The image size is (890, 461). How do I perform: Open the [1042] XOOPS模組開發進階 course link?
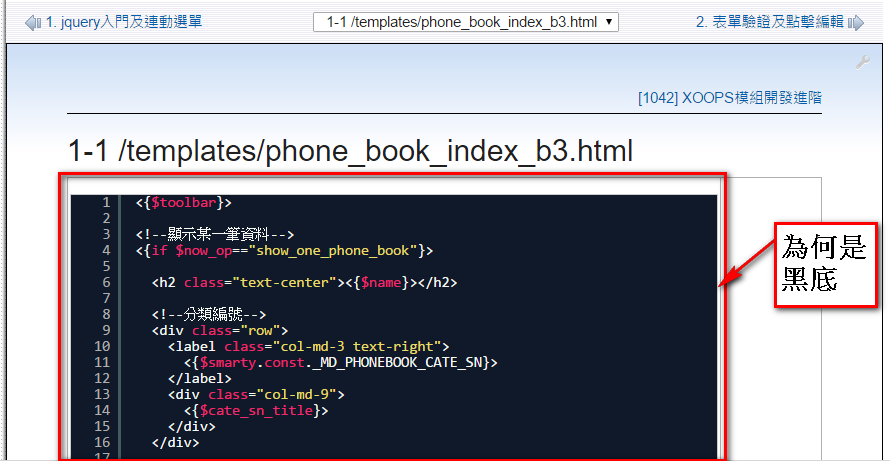point(729,98)
